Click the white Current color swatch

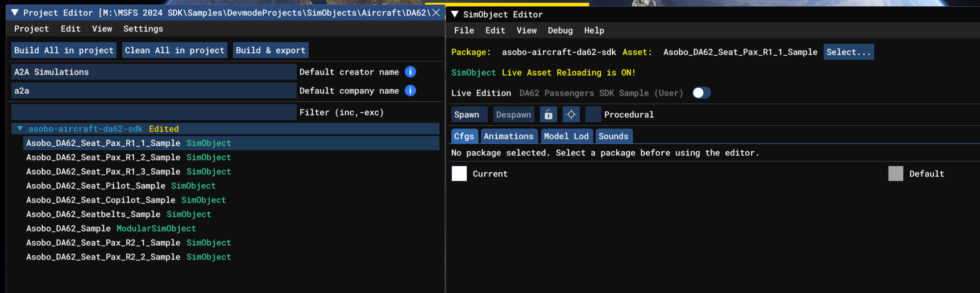[459, 174]
